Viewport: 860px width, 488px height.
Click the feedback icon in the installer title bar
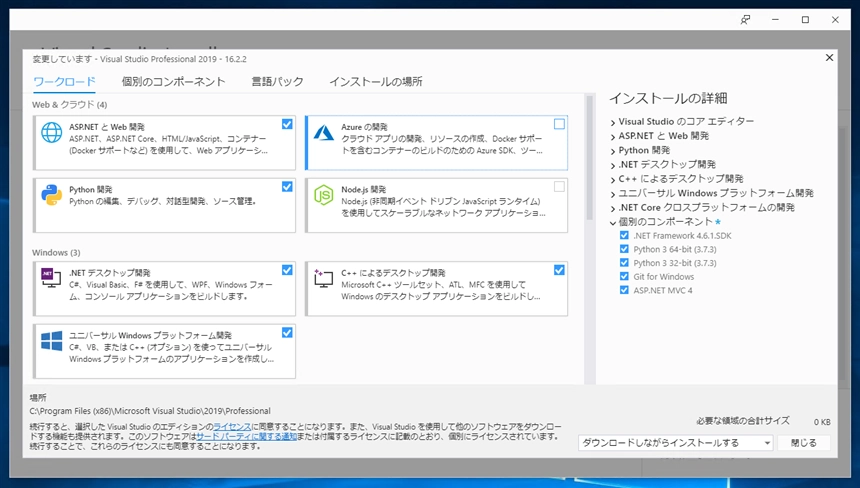coord(745,20)
